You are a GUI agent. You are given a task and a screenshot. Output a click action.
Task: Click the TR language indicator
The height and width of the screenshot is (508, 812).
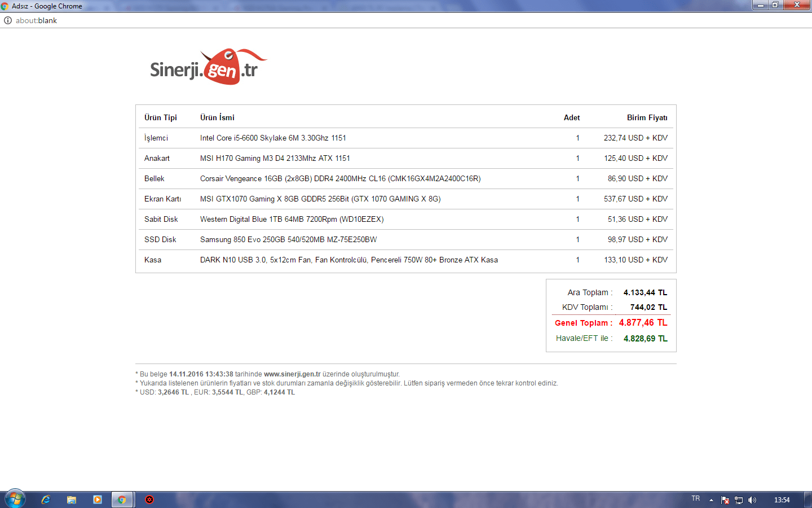point(696,499)
